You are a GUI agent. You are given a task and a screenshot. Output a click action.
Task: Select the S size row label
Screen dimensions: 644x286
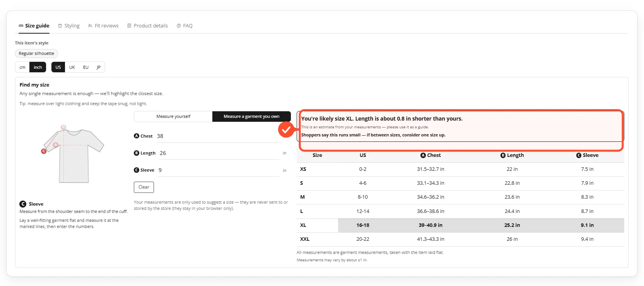pyautogui.click(x=302, y=183)
